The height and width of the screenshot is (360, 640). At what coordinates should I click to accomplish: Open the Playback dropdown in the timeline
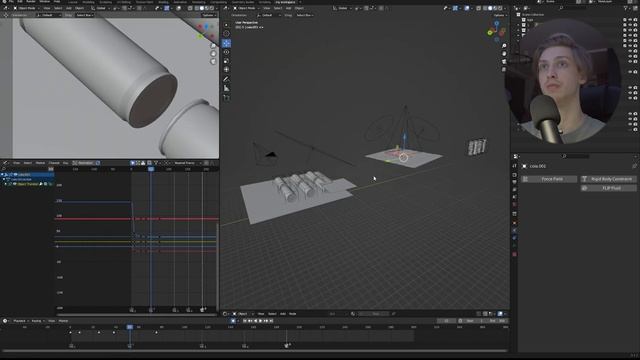(20, 321)
